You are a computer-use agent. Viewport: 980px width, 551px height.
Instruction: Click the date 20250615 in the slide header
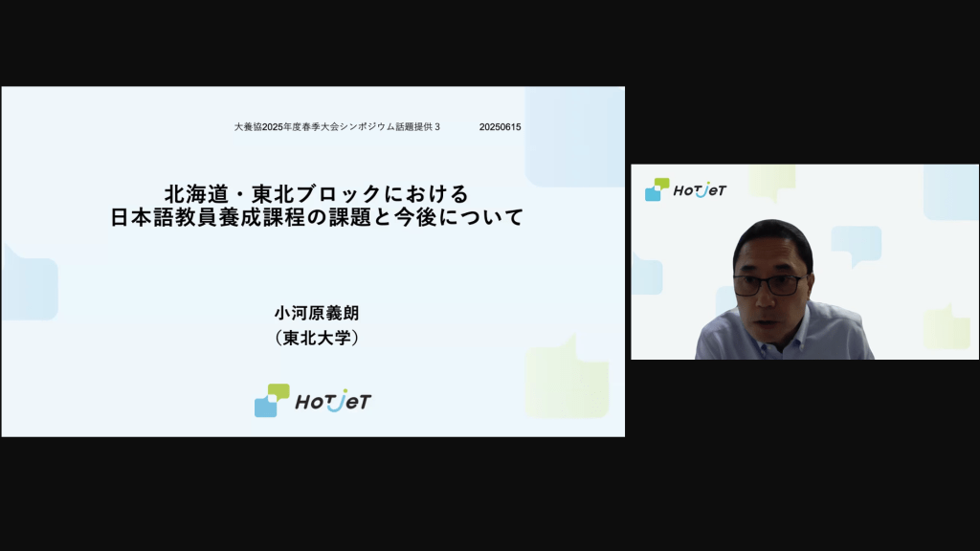500,127
